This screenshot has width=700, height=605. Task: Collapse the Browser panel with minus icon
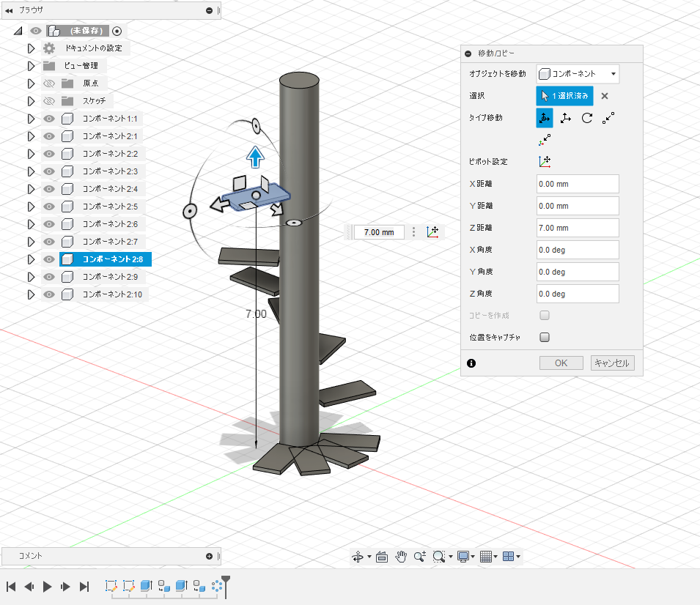click(209, 10)
